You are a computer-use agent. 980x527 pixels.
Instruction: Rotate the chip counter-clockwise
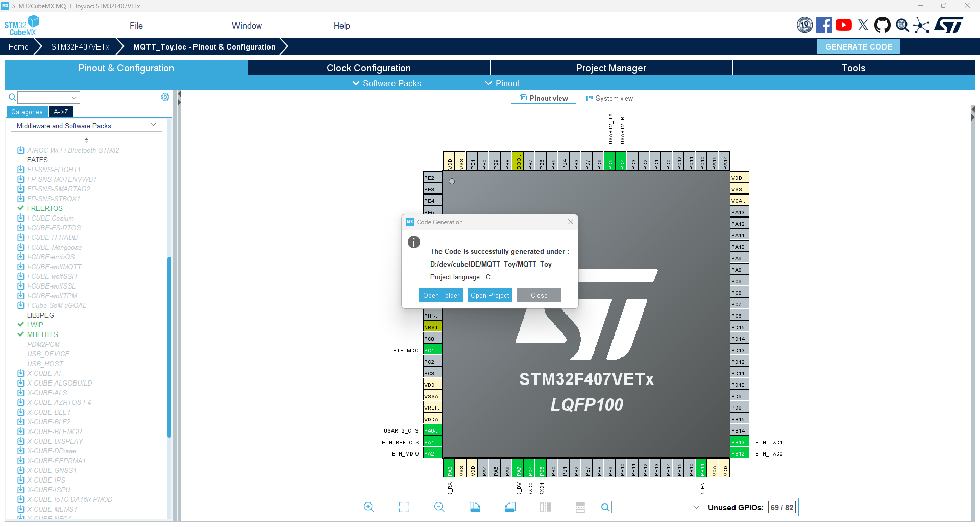(x=510, y=507)
